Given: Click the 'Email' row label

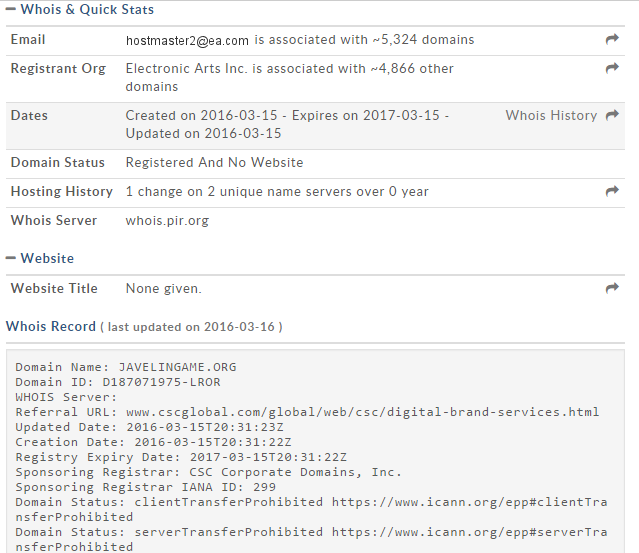Looking at the screenshot, I should pos(28,40).
